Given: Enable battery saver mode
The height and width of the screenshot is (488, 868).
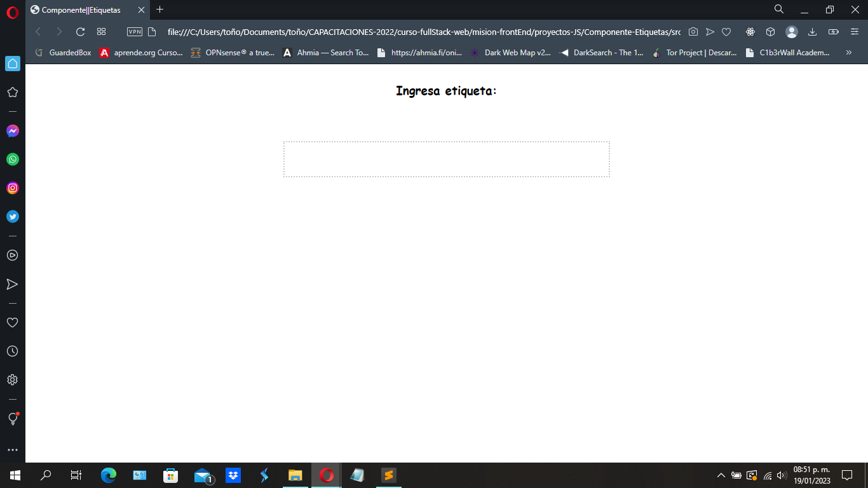Looking at the screenshot, I should [832, 32].
